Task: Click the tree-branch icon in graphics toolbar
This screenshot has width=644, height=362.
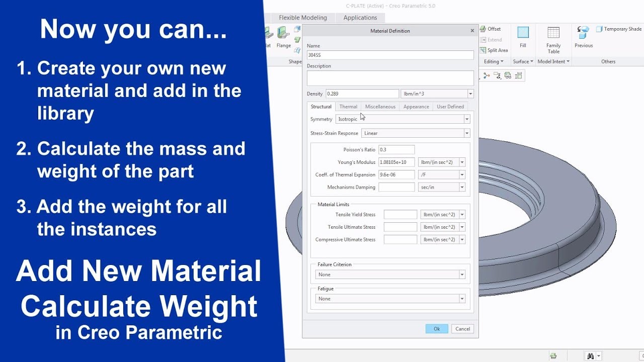Action: [487, 75]
